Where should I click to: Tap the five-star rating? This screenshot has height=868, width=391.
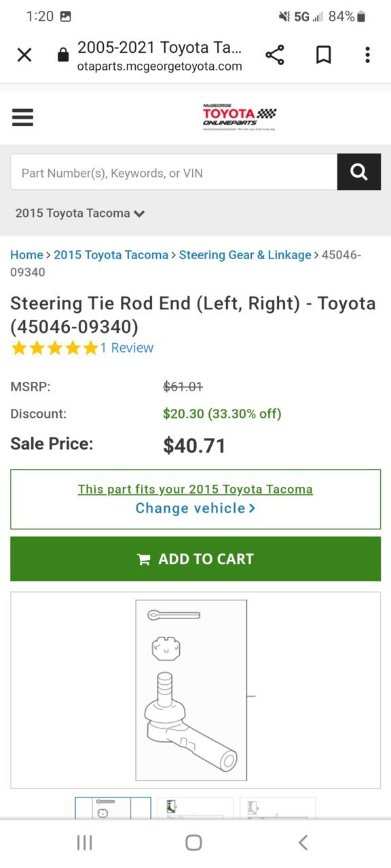pos(54,348)
